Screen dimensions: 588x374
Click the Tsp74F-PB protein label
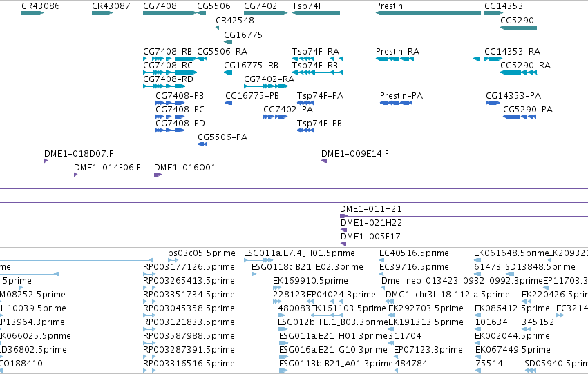pyautogui.click(x=319, y=124)
